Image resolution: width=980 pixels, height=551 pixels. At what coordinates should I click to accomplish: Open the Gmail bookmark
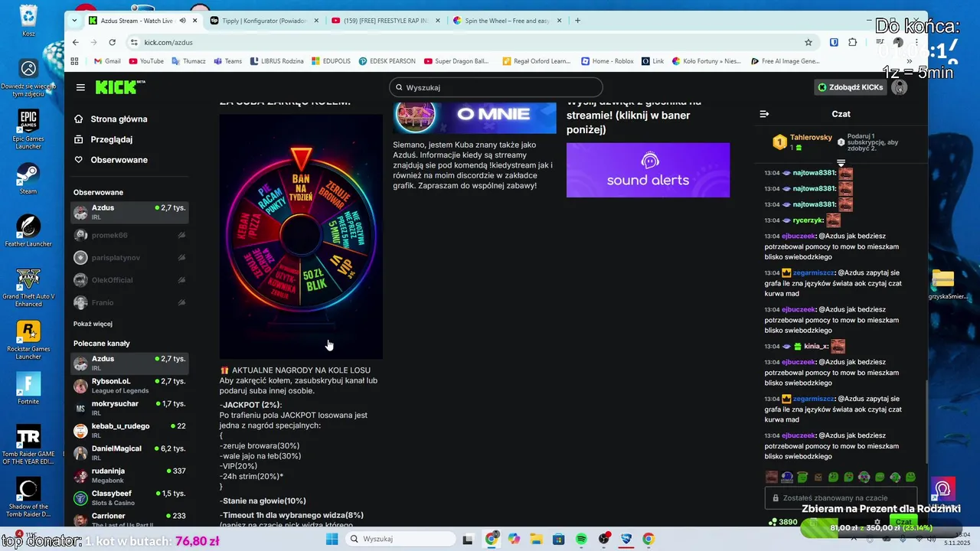[107, 61]
